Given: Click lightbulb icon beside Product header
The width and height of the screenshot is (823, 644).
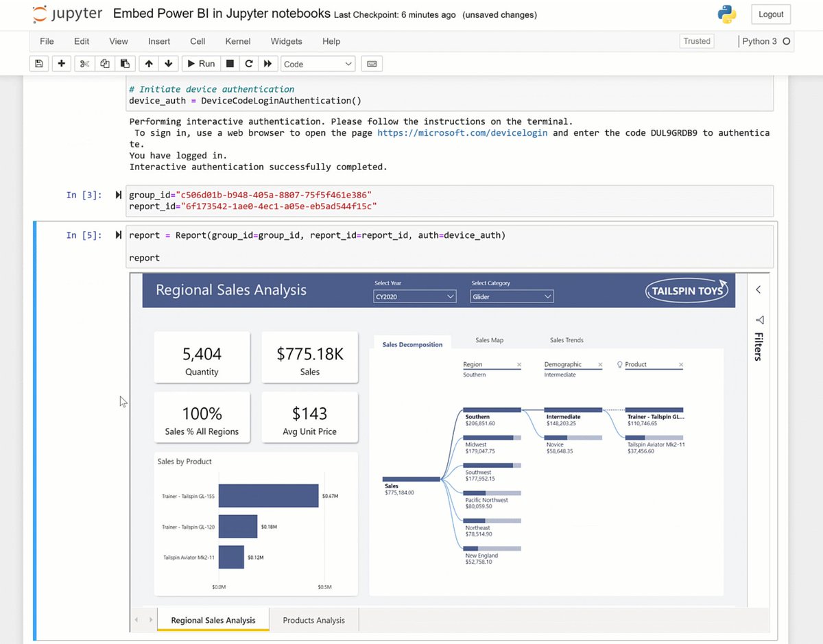Looking at the screenshot, I should pos(620,365).
